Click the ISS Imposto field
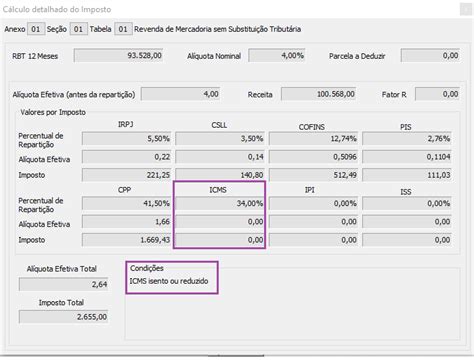 click(x=407, y=240)
